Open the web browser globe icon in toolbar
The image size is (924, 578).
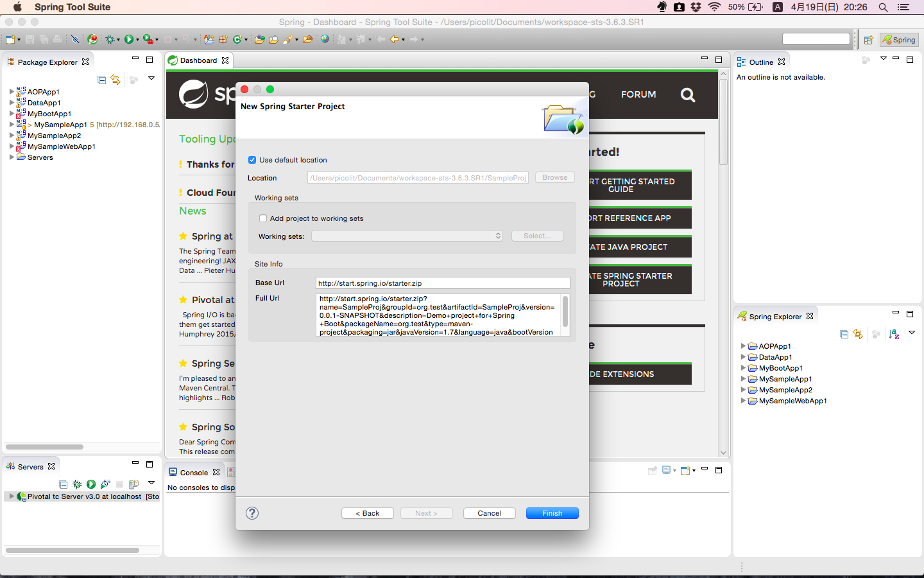(x=325, y=40)
